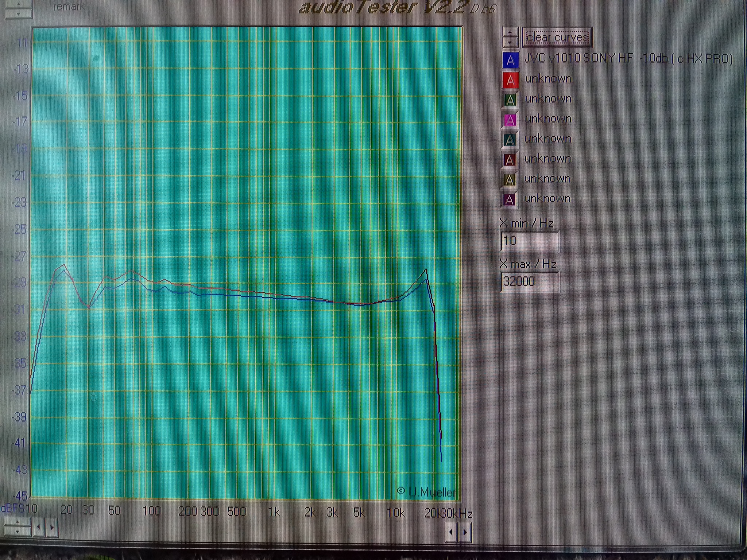Viewport: 747px width, 560px height.
Task: Select the magenta curve A slot
Action: [x=510, y=120]
